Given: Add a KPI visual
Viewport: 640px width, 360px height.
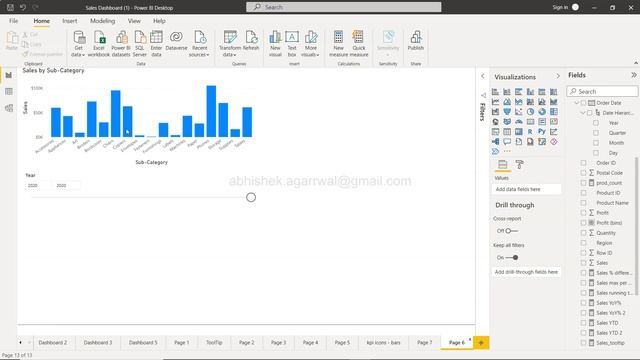Looking at the screenshot, I should [x=554, y=122].
